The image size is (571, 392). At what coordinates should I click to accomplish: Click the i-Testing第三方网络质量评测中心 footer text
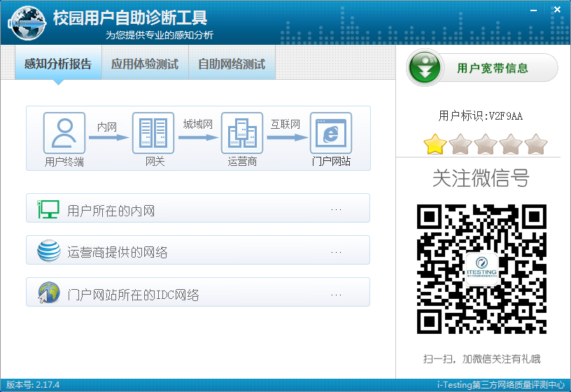click(x=501, y=385)
